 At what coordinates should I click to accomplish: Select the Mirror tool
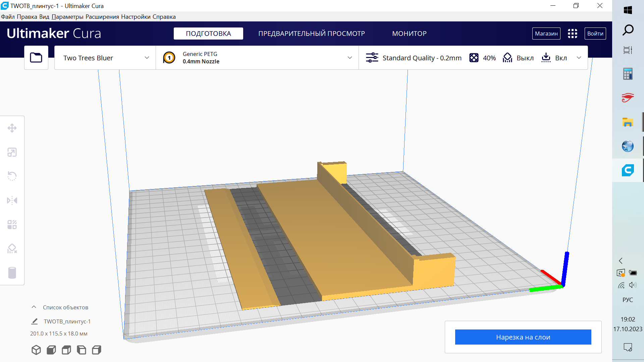(12, 200)
